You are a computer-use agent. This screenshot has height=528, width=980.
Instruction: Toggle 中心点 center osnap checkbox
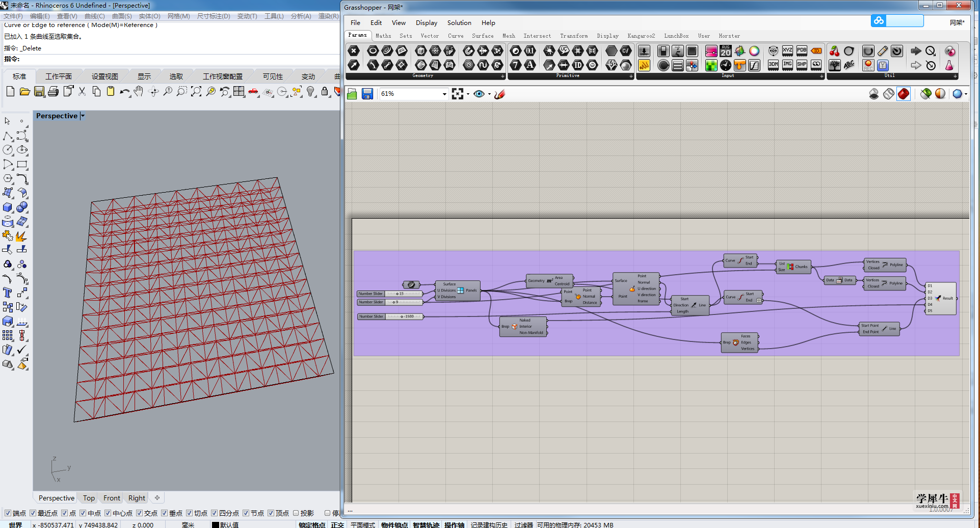pyautogui.click(x=108, y=513)
